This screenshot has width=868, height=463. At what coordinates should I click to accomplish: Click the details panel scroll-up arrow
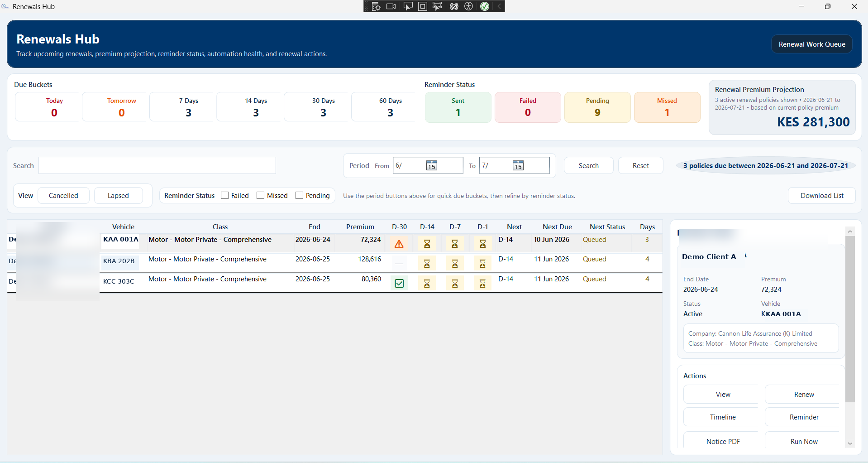coord(850,231)
